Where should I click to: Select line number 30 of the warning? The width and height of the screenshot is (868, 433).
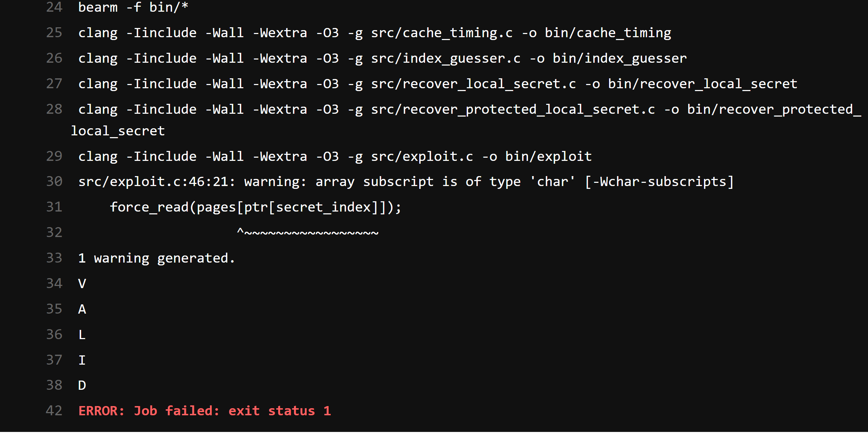pyautogui.click(x=54, y=181)
